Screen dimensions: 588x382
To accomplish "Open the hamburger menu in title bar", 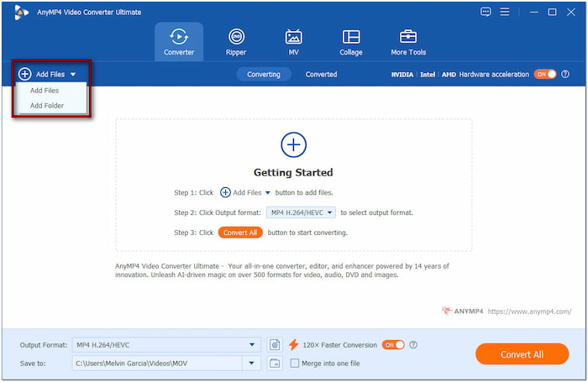I will point(531,12).
